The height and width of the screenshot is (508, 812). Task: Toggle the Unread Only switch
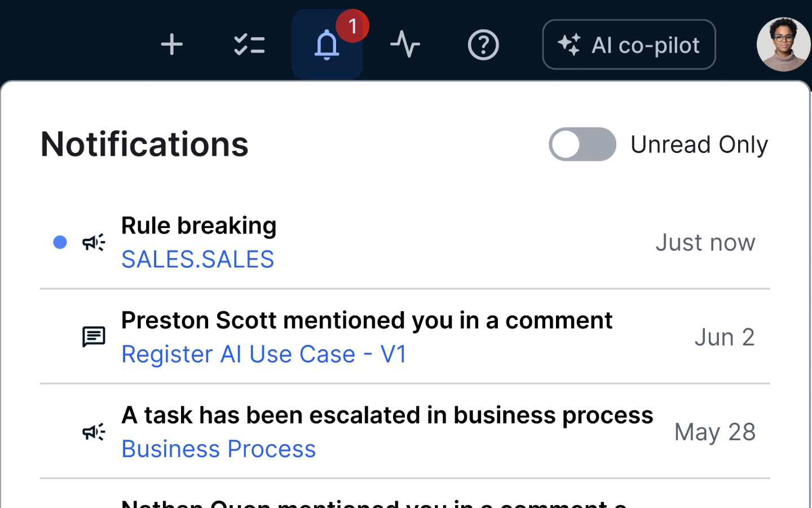tap(582, 144)
